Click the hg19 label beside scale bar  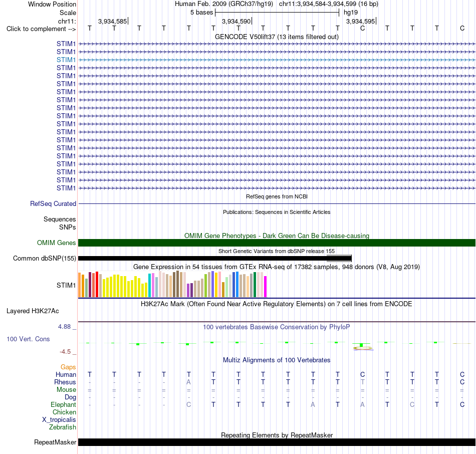coord(351,13)
